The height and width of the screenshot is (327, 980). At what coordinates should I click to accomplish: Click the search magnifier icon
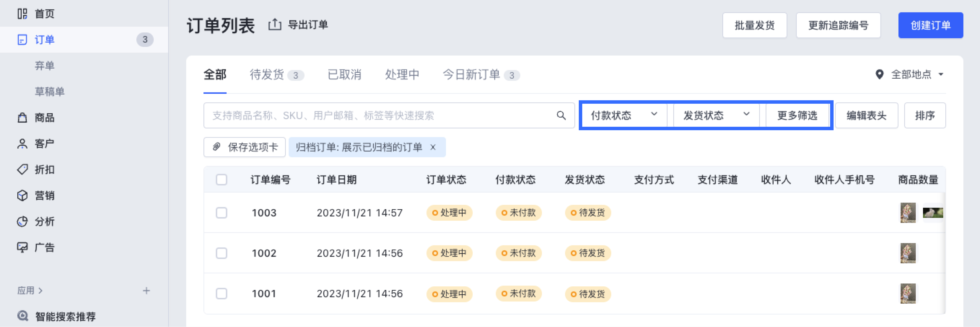click(561, 115)
